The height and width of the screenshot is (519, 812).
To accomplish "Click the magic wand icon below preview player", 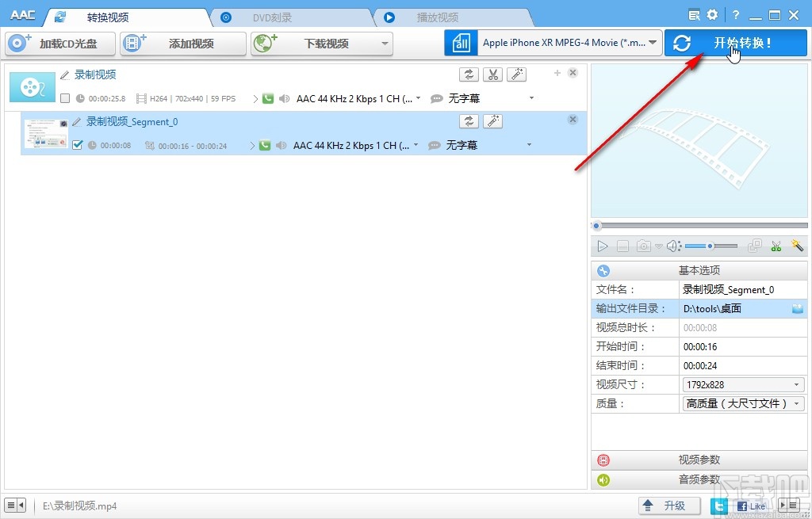I will coord(797,246).
